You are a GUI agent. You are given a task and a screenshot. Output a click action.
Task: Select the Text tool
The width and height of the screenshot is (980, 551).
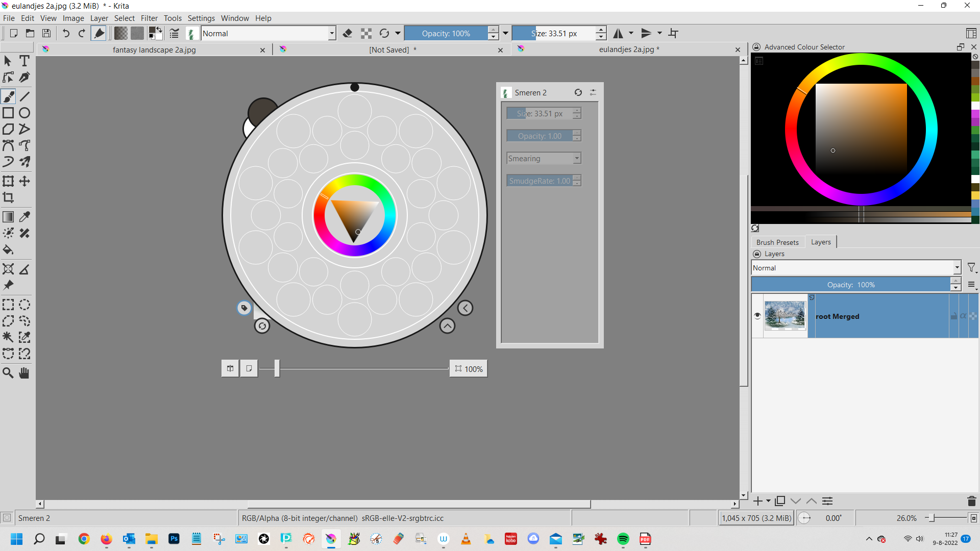coord(24,61)
